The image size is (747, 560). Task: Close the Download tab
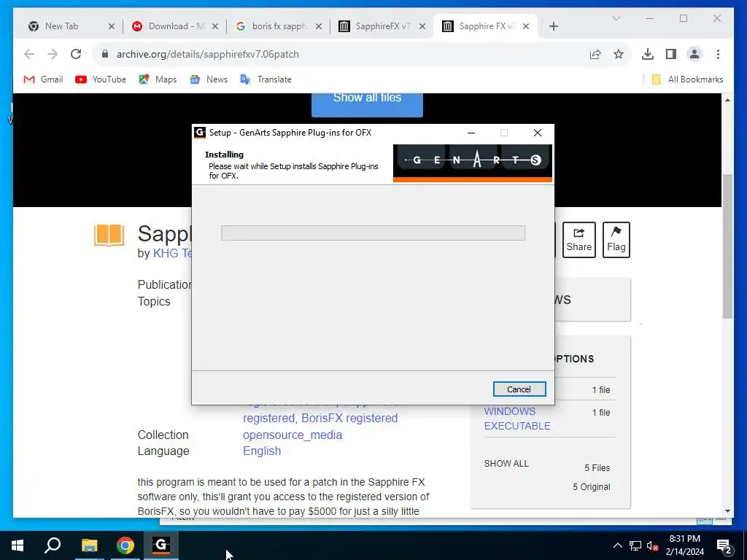tap(215, 27)
